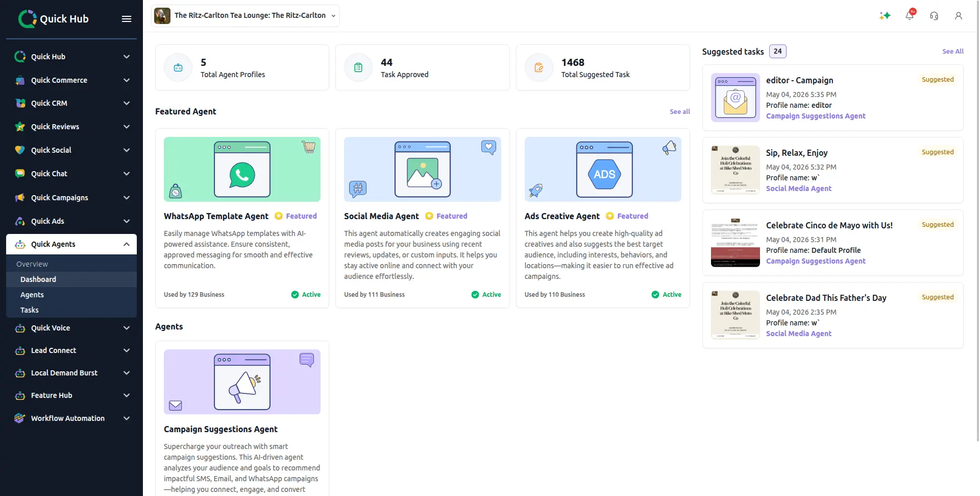Click the Local Demand Burst icon
Screen dimensions: 980x496
pyautogui.click(x=20, y=373)
